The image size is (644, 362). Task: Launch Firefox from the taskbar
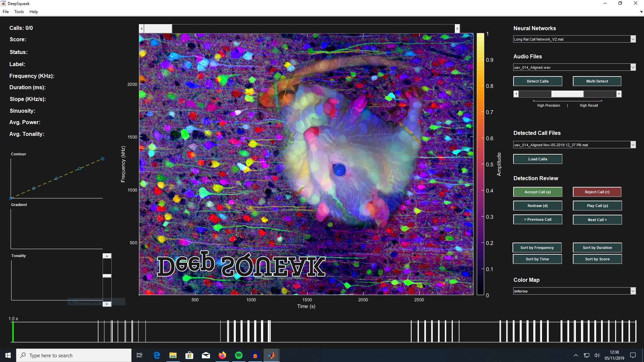222,355
